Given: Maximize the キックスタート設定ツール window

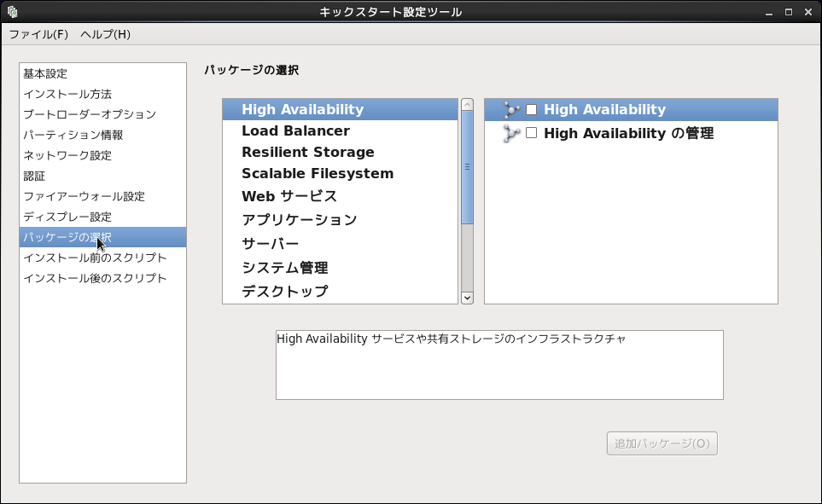Looking at the screenshot, I should point(788,12).
